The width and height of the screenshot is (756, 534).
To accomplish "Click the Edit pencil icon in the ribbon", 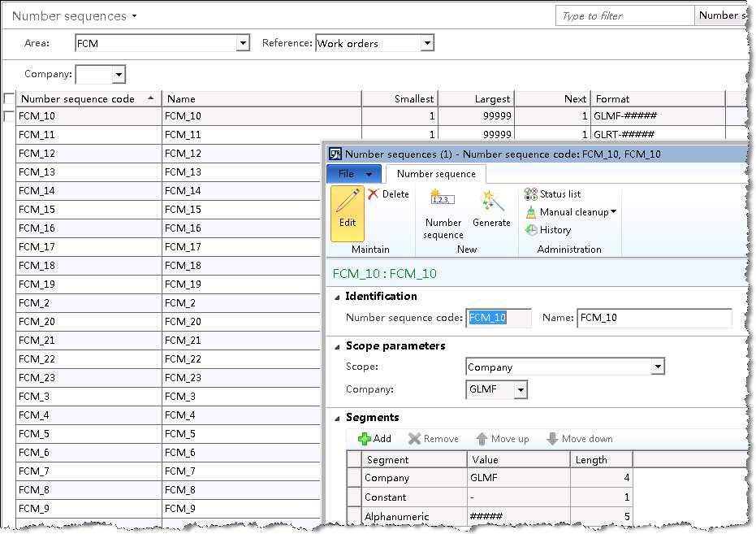I will coord(348,201).
